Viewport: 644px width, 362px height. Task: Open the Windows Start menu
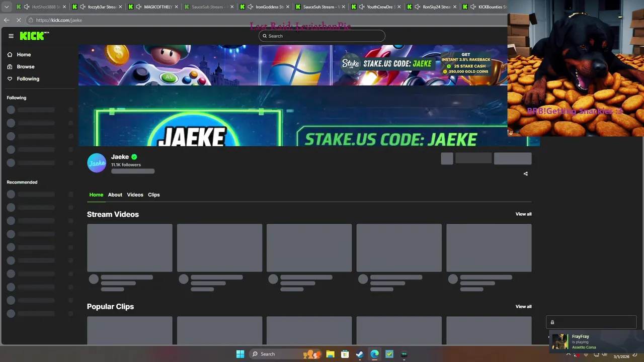point(240,354)
